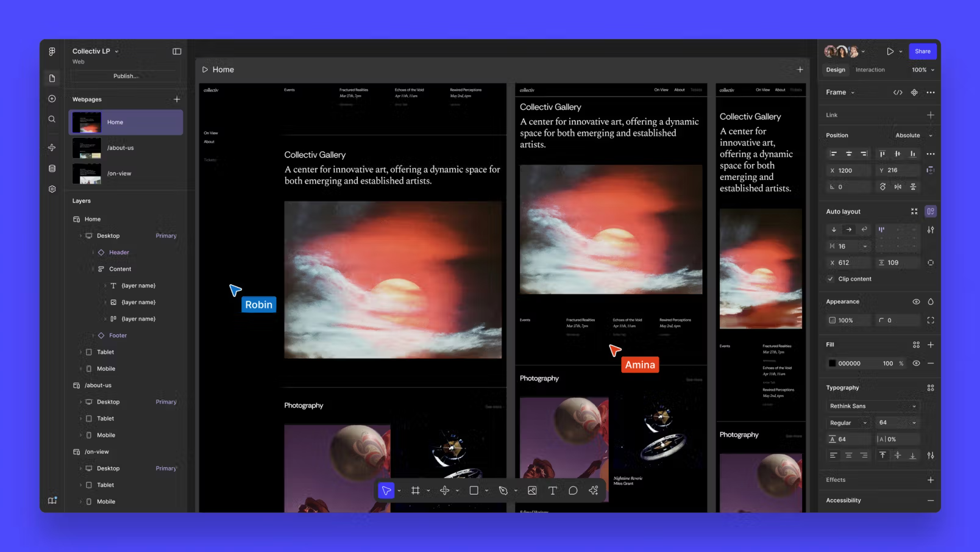
Task: Select the Design tab
Action: tap(835, 70)
